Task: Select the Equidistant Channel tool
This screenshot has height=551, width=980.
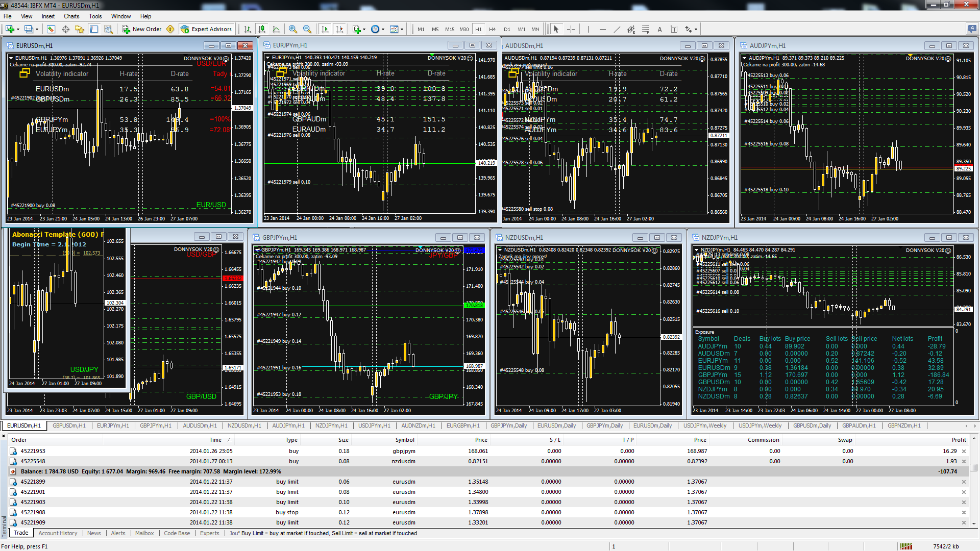Action: 631,29
